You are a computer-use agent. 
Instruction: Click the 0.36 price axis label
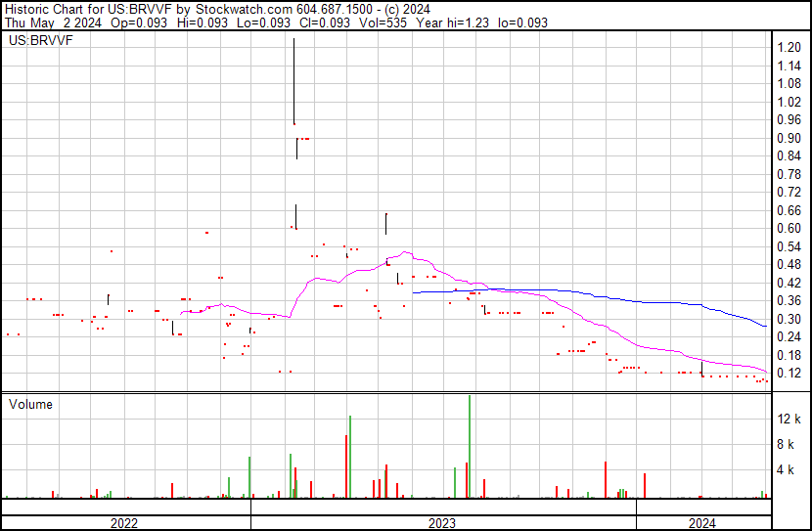click(x=789, y=300)
